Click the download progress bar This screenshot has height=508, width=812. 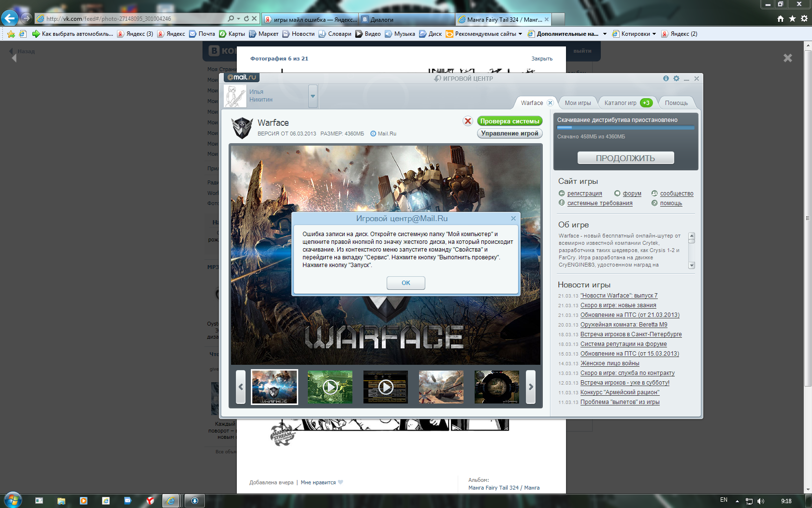pos(625,128)
